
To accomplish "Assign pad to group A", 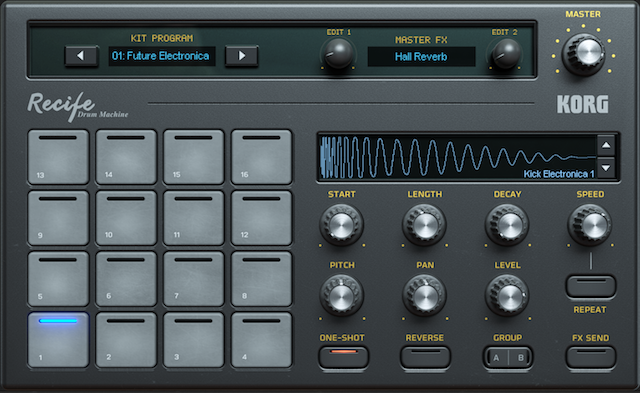I will (496, 358).
